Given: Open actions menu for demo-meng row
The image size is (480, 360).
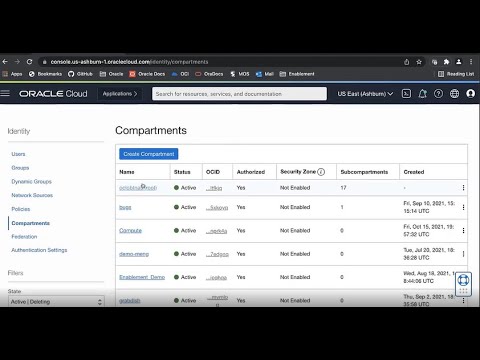Looking at the screenshot, I should [x=463, y=254].
